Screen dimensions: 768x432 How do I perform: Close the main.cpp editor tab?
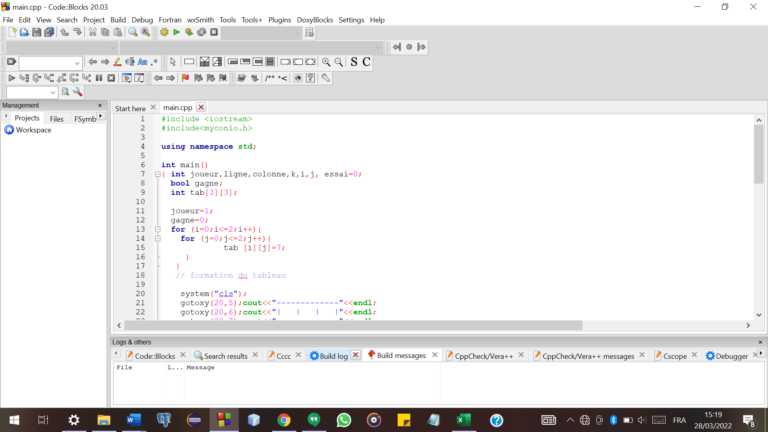[x=201, y=107]
